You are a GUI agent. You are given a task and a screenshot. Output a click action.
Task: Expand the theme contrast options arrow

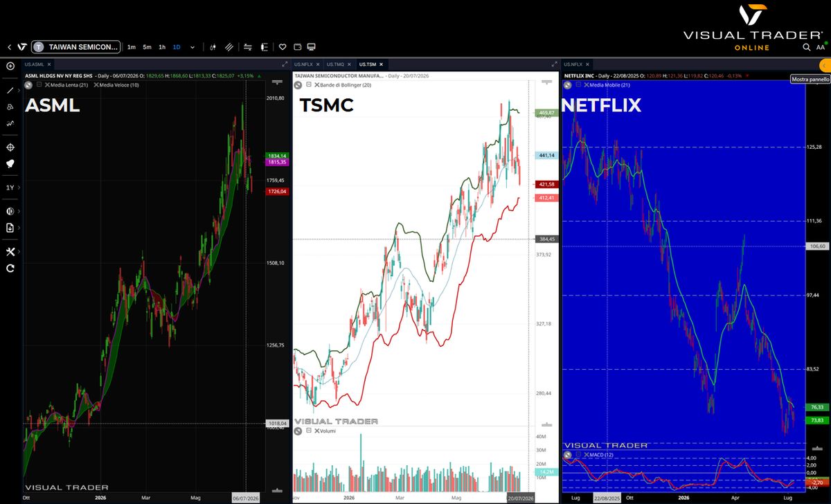point(19,211)
